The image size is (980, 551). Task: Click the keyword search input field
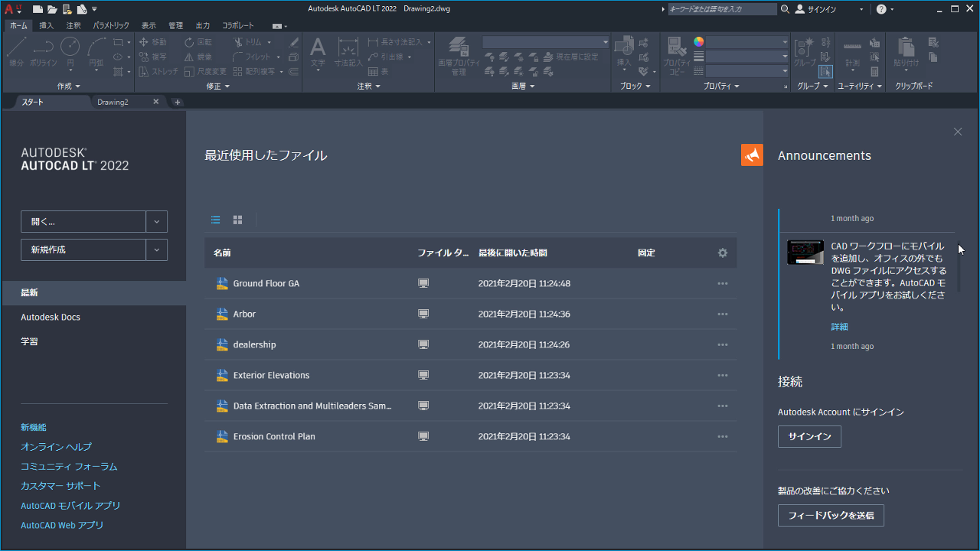point(723,9)
